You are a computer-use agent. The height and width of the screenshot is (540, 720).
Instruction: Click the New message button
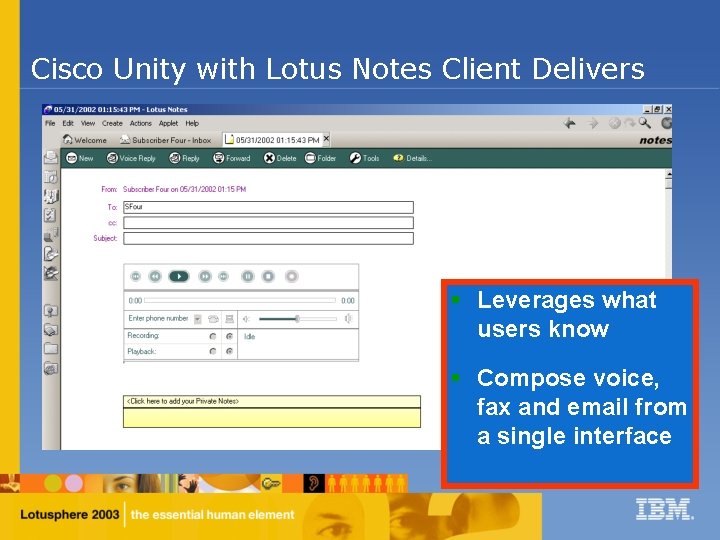[79, 158]
